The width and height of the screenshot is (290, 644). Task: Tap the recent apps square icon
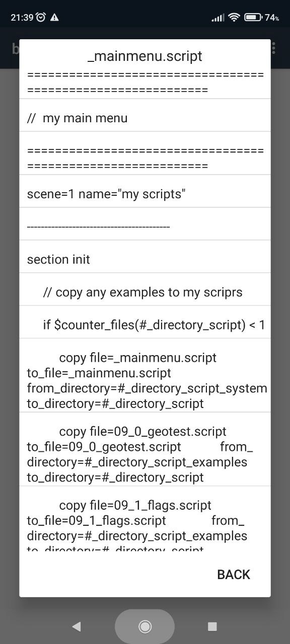click(x=212, y=626)
